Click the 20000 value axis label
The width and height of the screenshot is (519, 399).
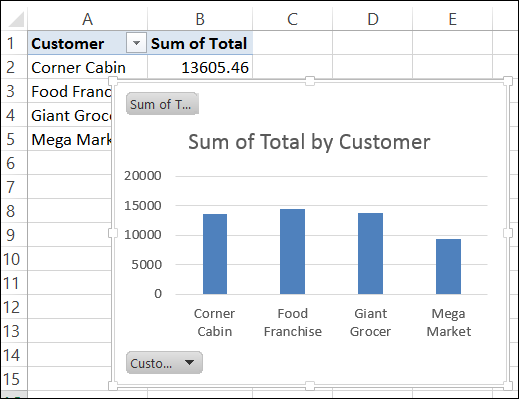tap(143, 175)
